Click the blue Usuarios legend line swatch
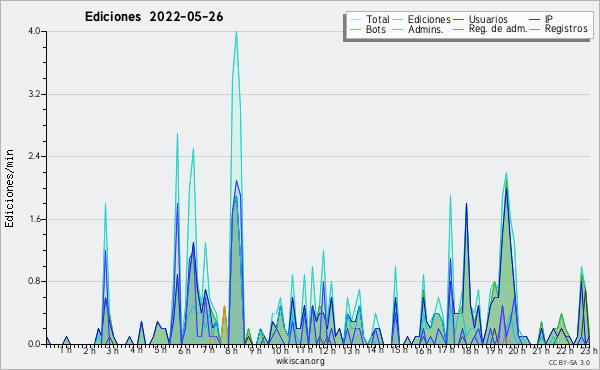600x370 pixels. coord(458,20)
